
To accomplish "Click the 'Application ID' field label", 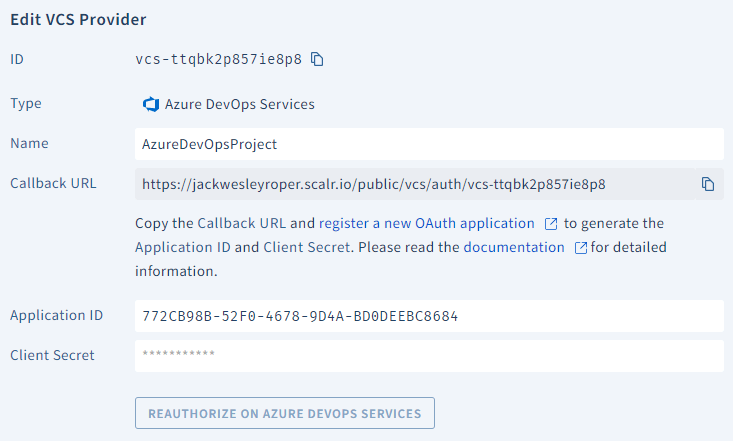I will [57, 316].
